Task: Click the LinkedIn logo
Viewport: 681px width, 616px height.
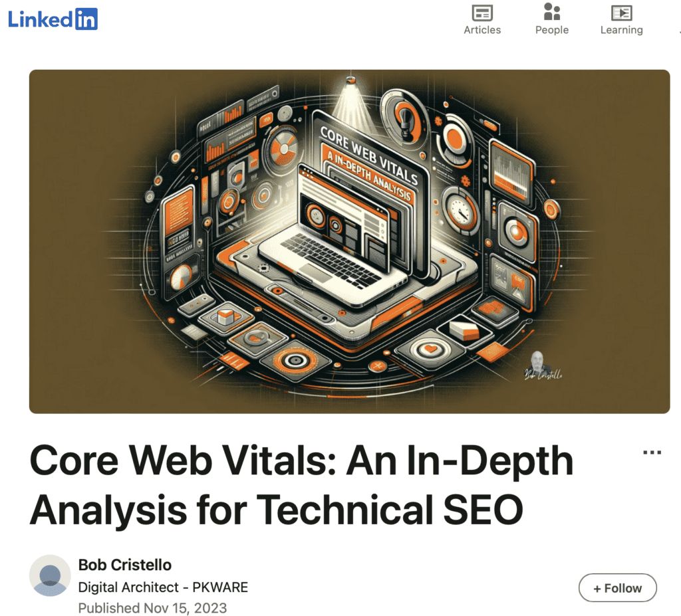Action: tap(53, 19)
